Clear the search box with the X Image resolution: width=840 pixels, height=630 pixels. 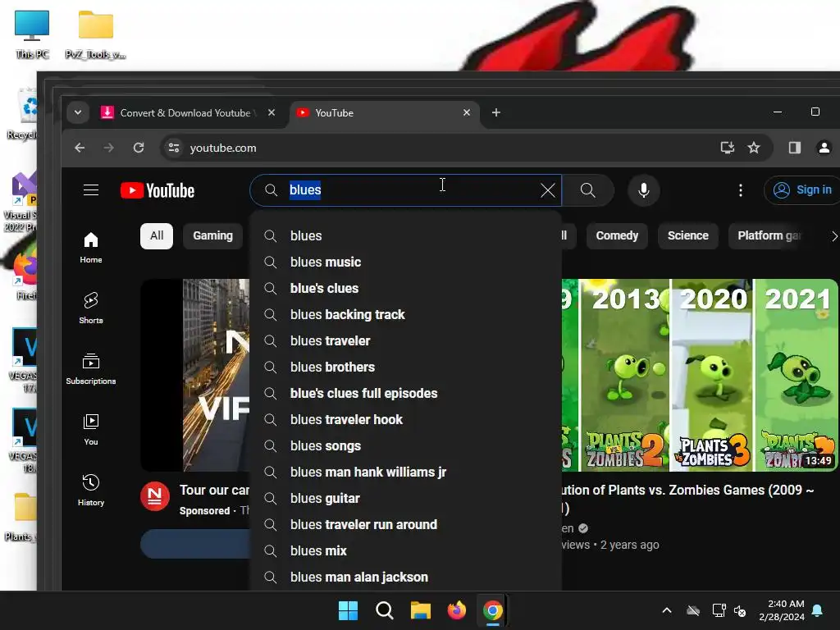[547, 190]
